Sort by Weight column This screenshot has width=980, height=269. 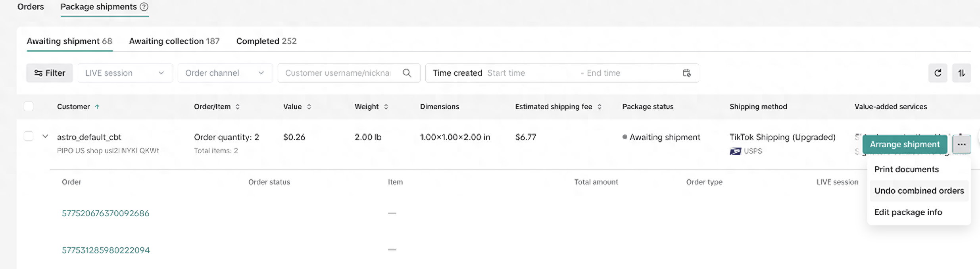pos(386,107)
